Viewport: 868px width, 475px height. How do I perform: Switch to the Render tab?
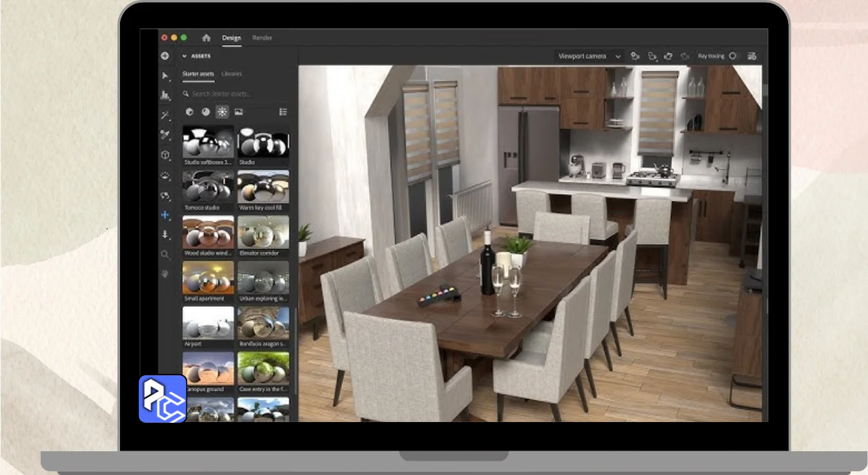(x=262, y=38)
